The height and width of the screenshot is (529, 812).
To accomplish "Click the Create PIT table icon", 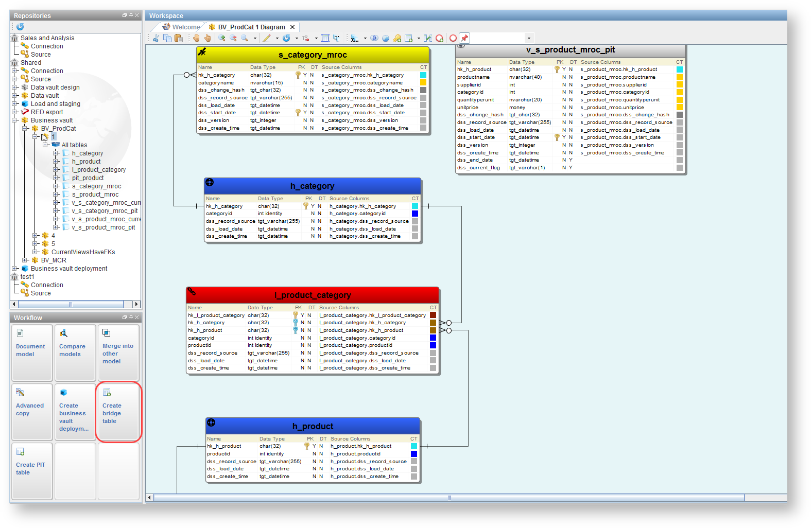I will (20, 451).
